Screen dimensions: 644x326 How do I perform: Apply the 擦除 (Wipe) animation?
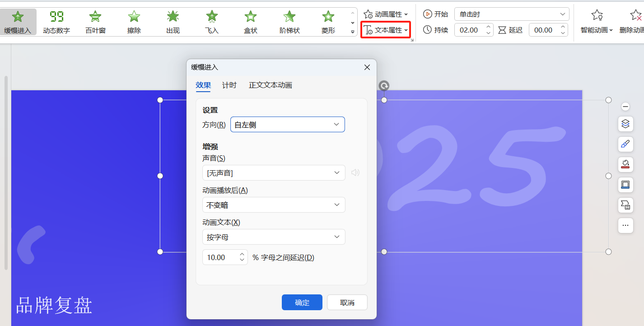pos(134,21)
